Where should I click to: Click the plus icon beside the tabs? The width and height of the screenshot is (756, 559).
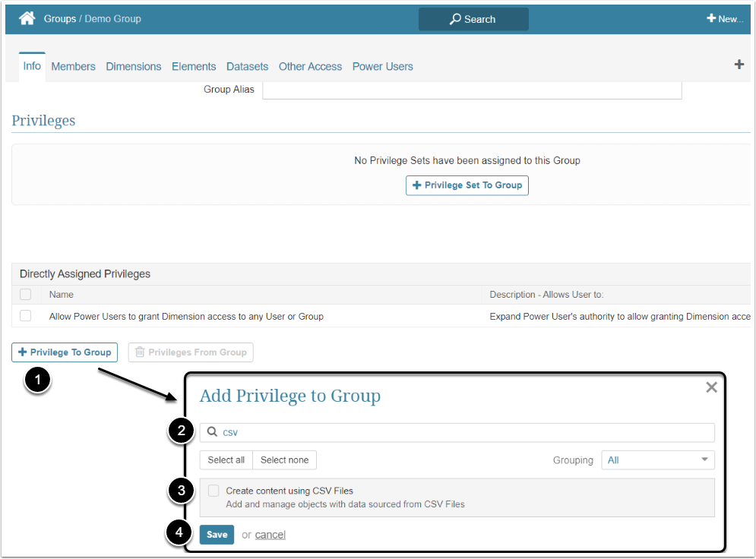[739, 64]
